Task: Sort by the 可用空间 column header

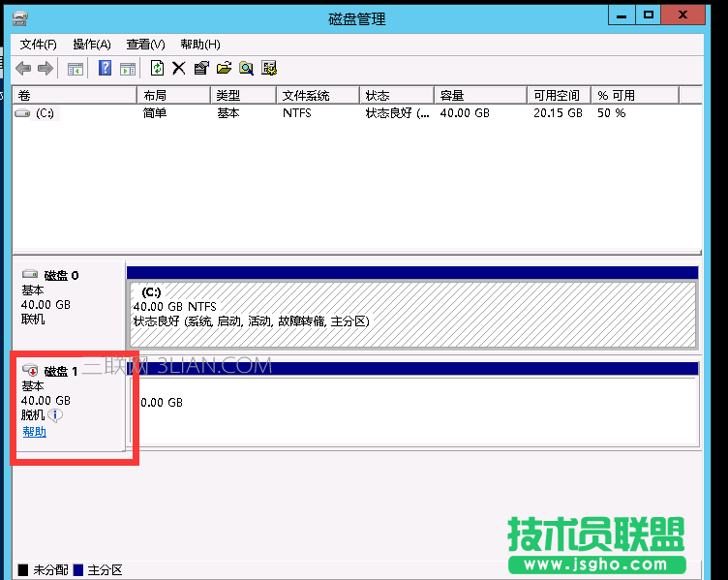Action: pos(558,95)
